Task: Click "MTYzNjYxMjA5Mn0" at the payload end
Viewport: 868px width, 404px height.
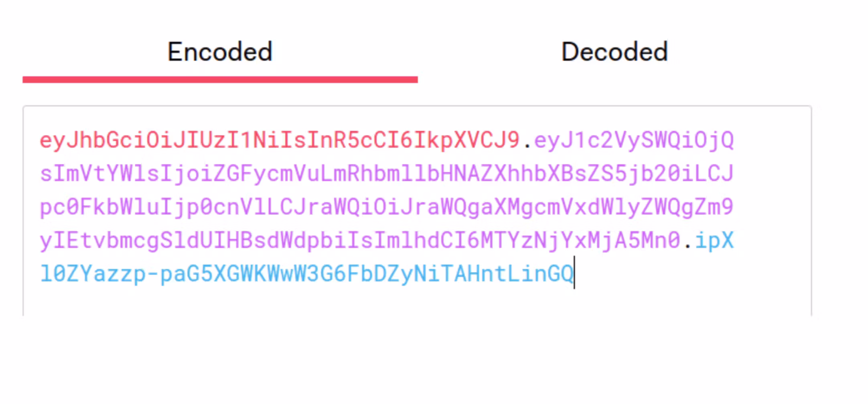Action: 580,241
